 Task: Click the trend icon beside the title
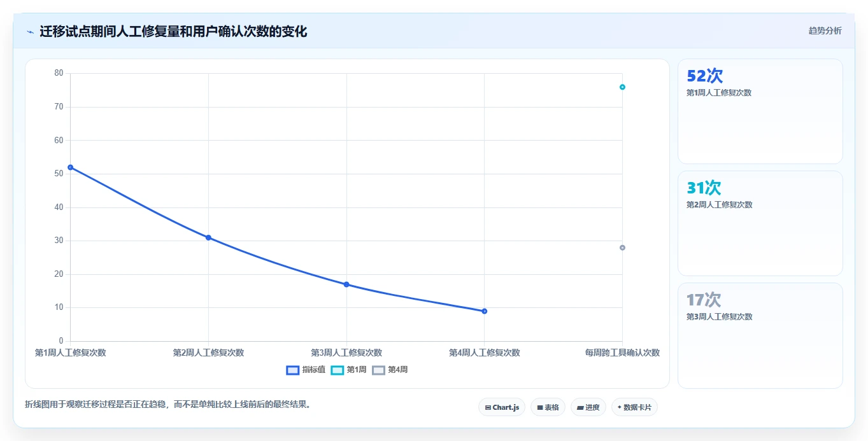point(30,32)
